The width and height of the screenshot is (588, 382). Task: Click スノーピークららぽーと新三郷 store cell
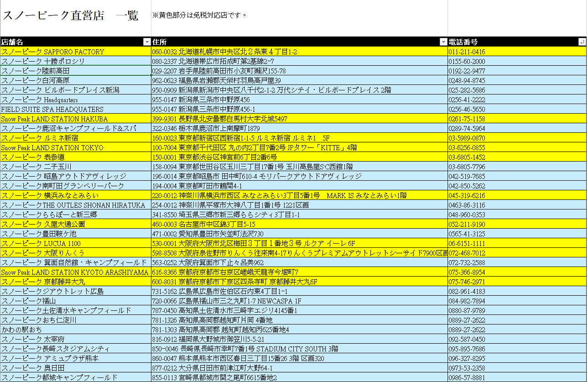(76, 215)
